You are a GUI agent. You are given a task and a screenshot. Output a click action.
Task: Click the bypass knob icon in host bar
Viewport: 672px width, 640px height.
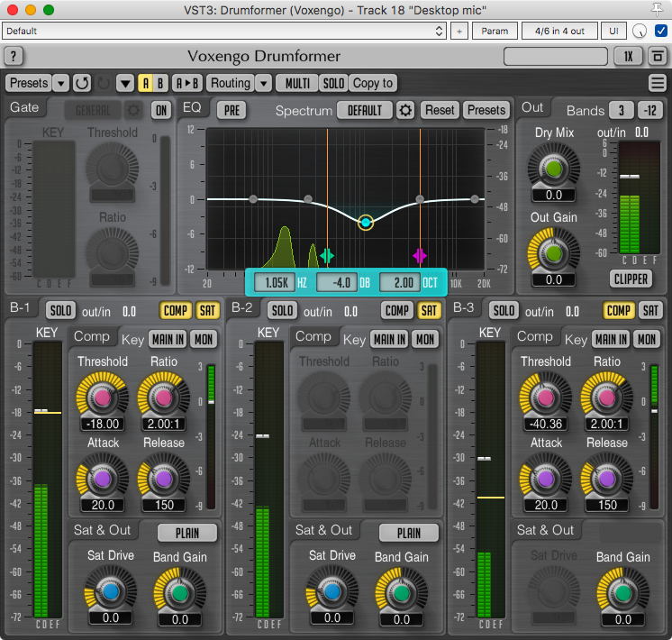(639, 31)
